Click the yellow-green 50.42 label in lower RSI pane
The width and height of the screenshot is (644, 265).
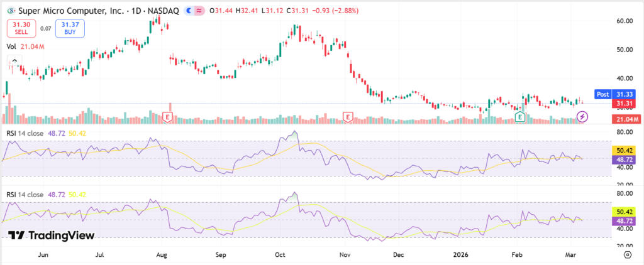[x=624, y=212]
